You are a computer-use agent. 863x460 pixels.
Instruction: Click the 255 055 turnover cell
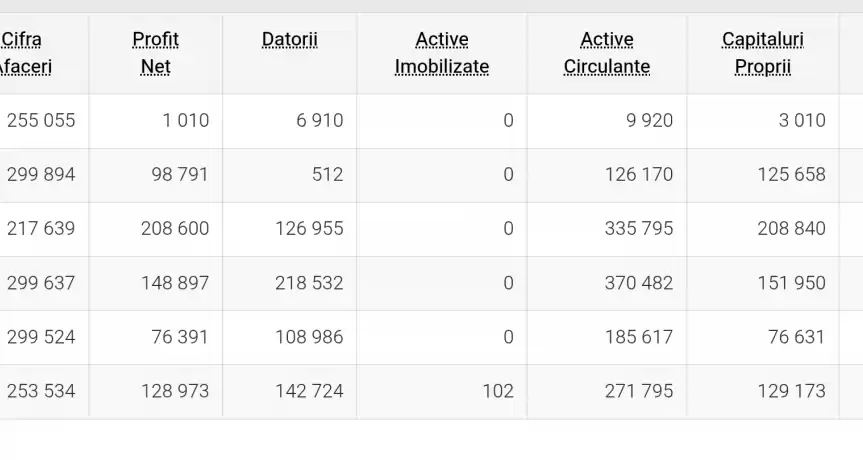[41, 121]
